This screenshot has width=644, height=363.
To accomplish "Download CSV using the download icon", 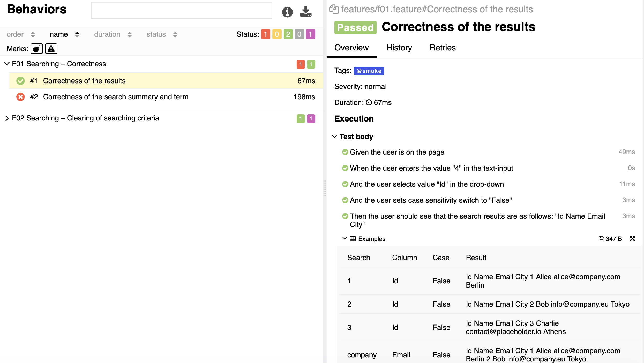I will (x=305, y=11).
